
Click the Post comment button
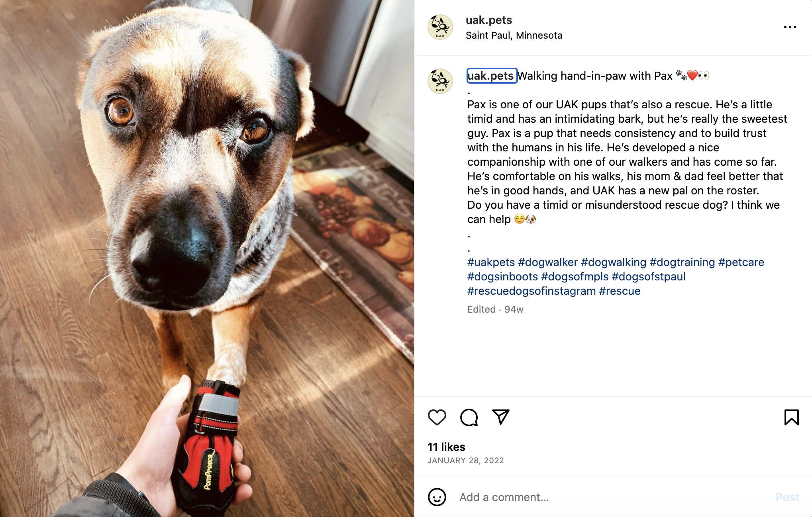click(x=787, y=497)
